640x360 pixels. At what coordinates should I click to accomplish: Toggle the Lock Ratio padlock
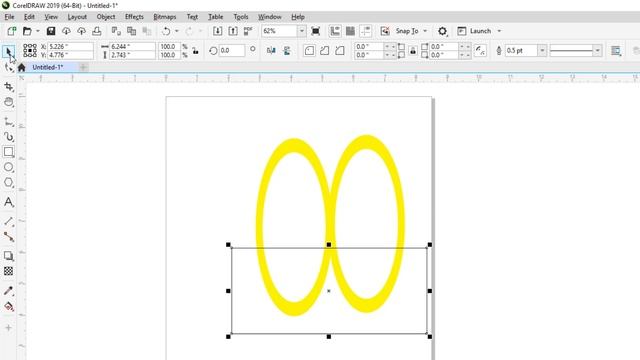tap(196, 51)
